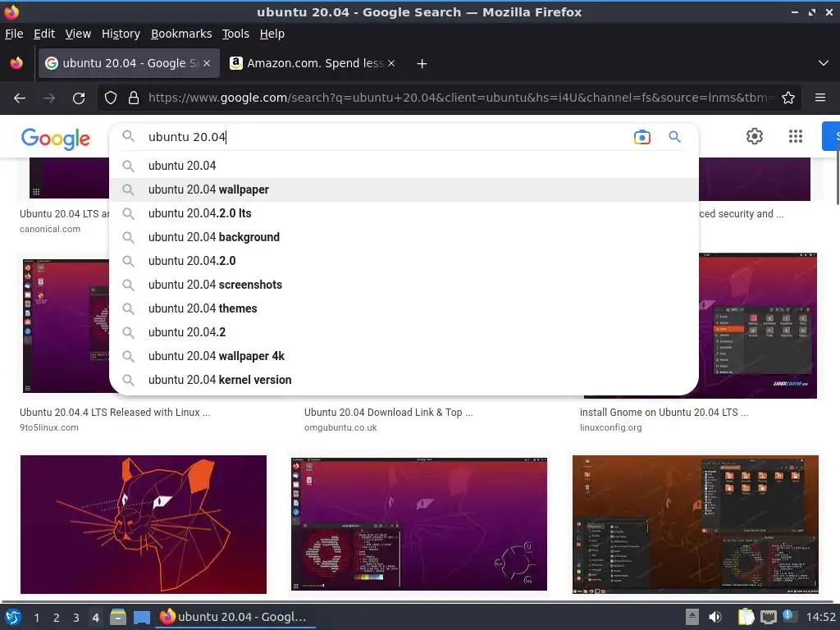This screenshot has height=630, width=840.
Task: Open Google quick settings gear
Action: pyautogui.click(x=755, y=136)
